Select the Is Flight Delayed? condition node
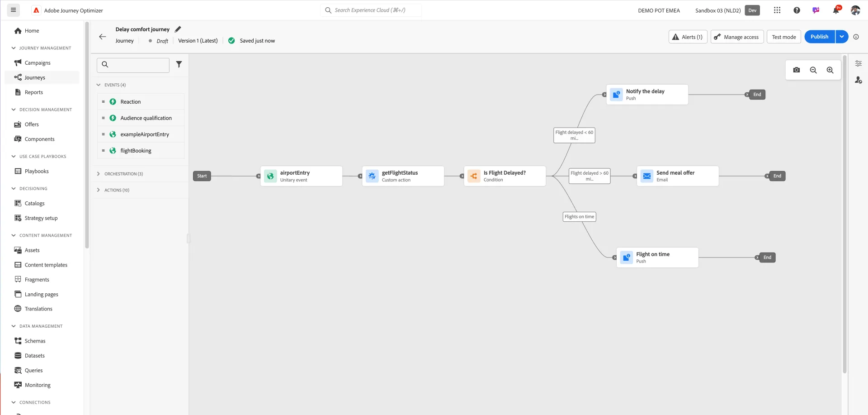 tap(505, 176)
